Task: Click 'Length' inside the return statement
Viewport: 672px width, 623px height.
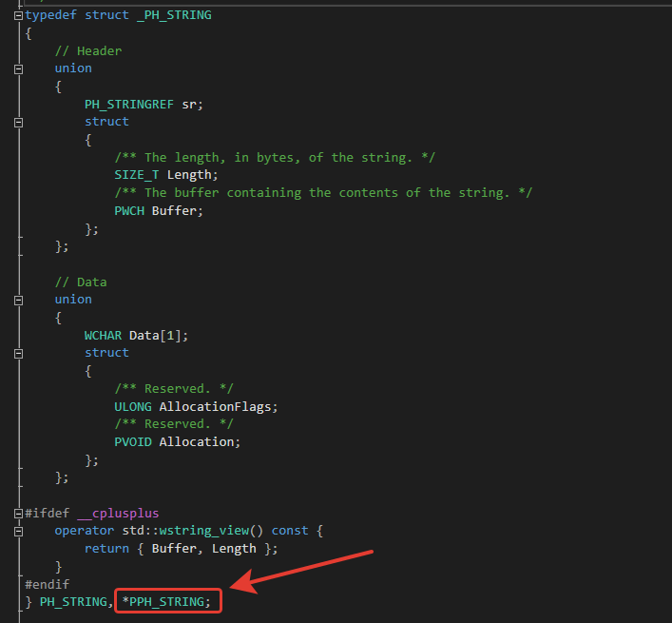Action: pos(234,549)
